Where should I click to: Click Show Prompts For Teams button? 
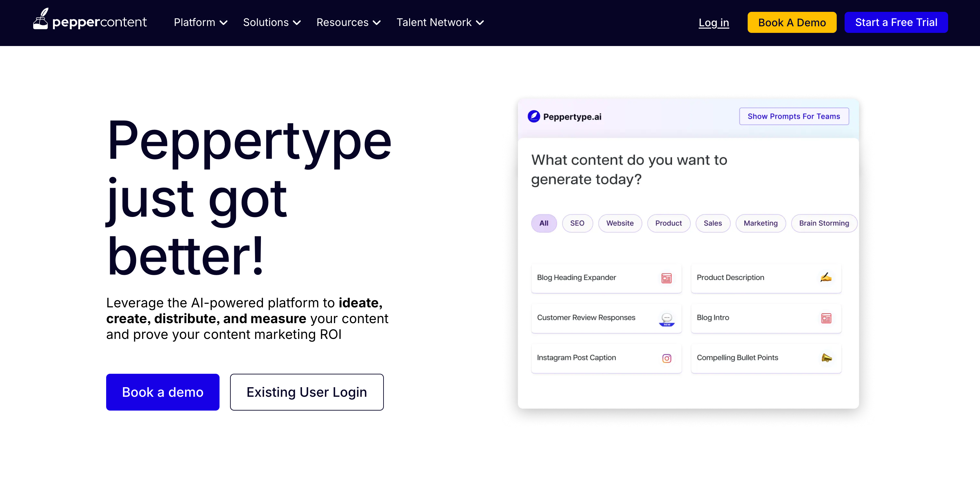pos(794,116)
